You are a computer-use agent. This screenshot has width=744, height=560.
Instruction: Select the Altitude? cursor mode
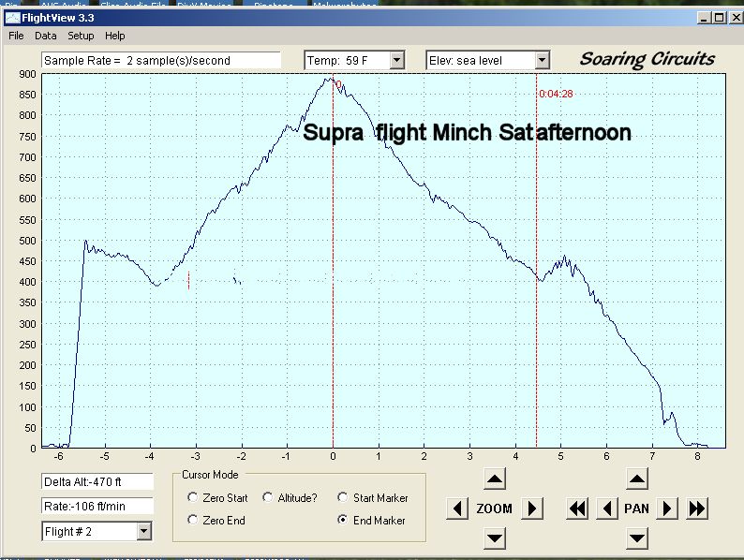click(268, 497)
